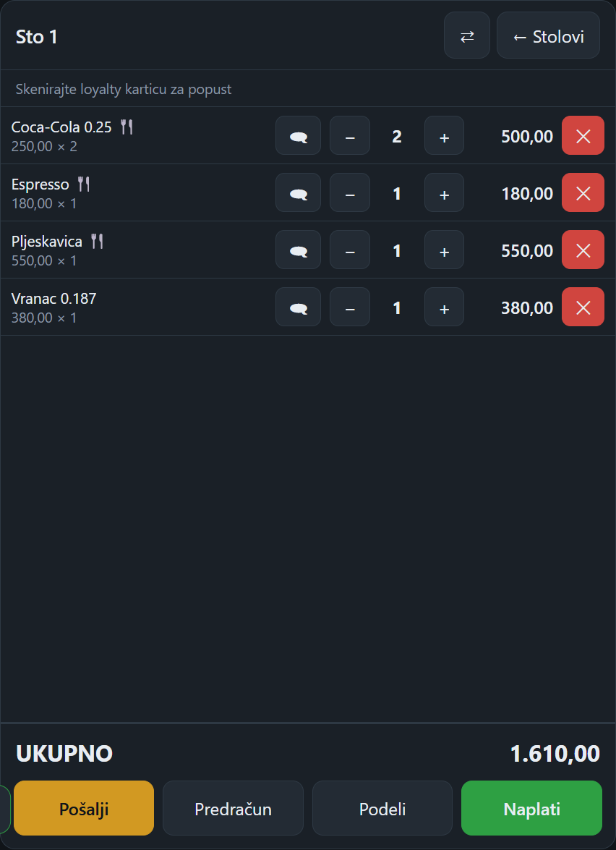
Task: Open note bubble for Vranac 0.187
Action: coord(298,307)
